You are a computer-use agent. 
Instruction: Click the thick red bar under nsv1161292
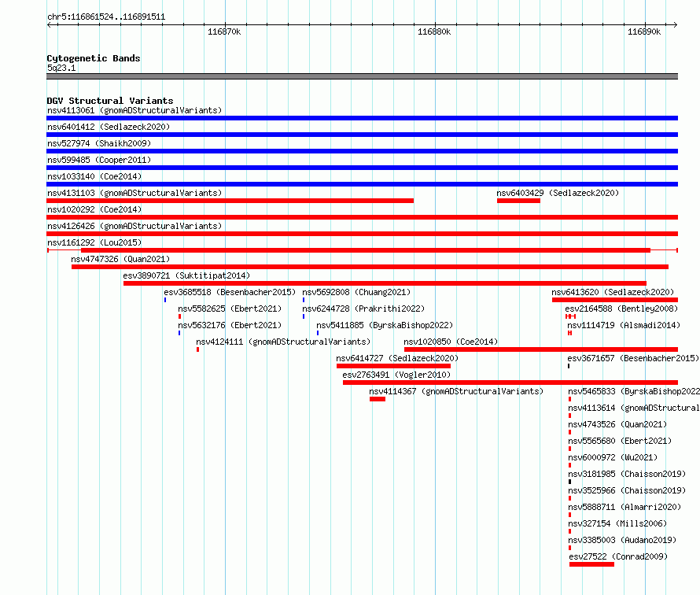click(366, 250)
